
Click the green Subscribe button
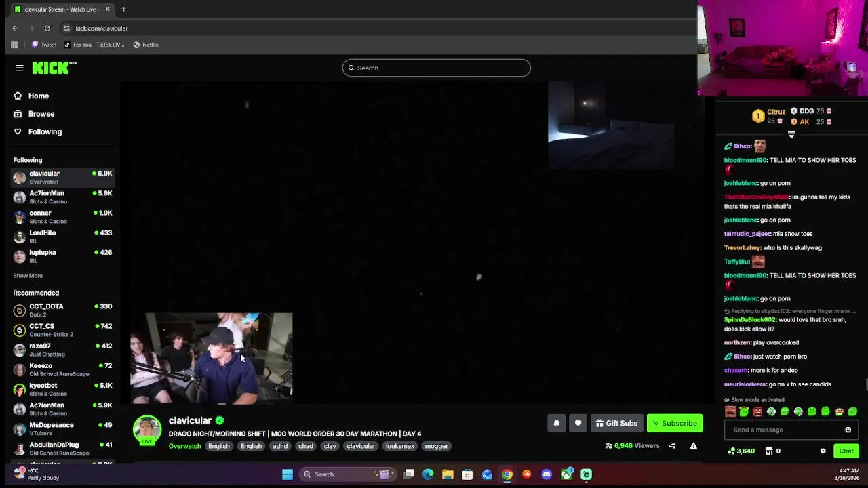[675, 423]
